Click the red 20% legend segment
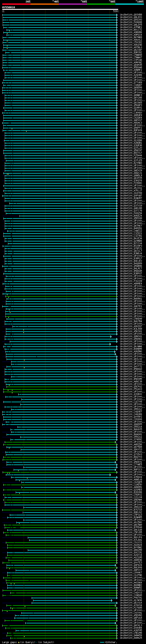Screen dimensions: 146x644 click(x=16, y=4)
